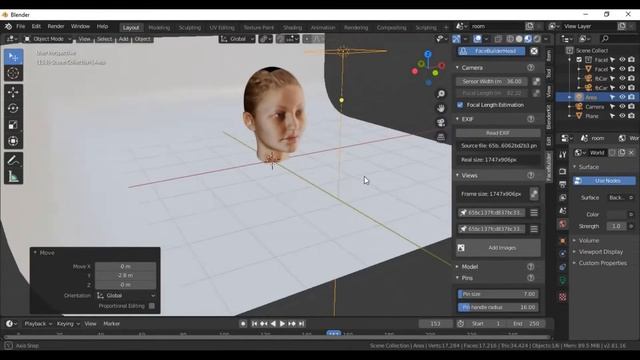The width and height of the screenshot is (640, 360).
Task: Open the Orientation Global dropdown in Move panel
Action: pos(126,296)
